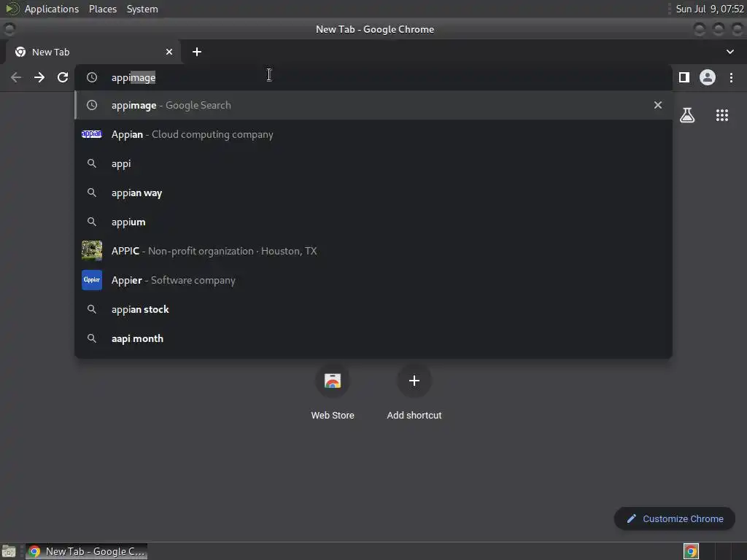Image resolution: width=747 pixels, height=560 pixels.
Task: Expand the tab search chevron
Action: [x=729, y=52]
